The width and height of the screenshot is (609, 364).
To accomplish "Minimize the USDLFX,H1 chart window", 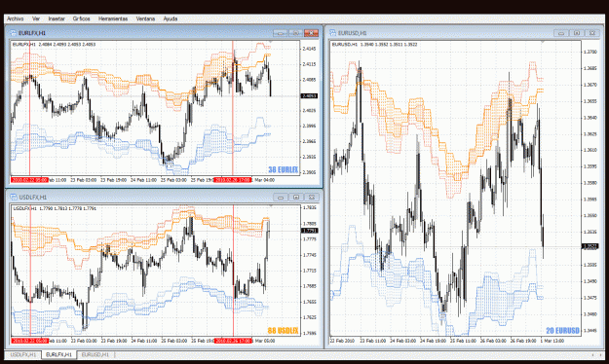I will (281, 198).
